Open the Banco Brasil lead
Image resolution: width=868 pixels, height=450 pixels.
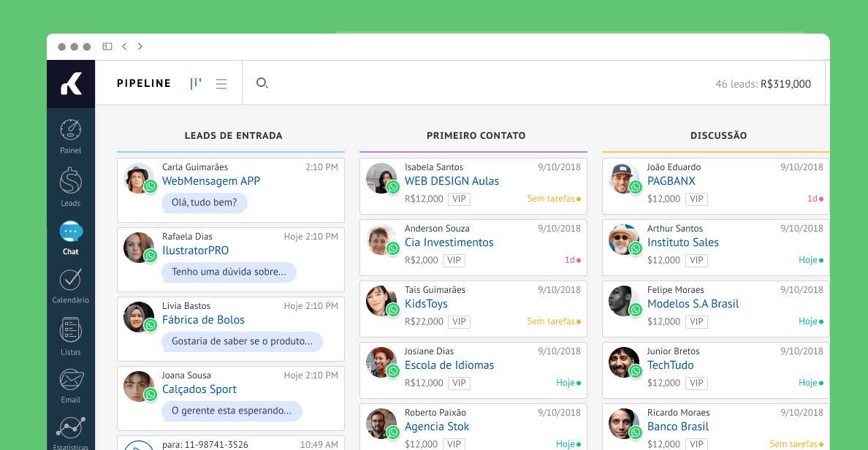pos(678,427)
